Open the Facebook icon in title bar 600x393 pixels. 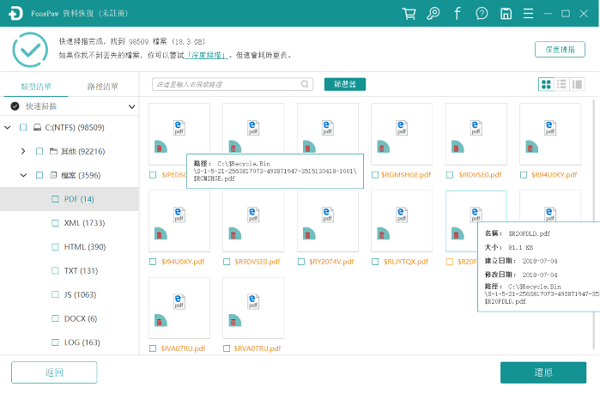pyautogui.click(x=457, y=14)
